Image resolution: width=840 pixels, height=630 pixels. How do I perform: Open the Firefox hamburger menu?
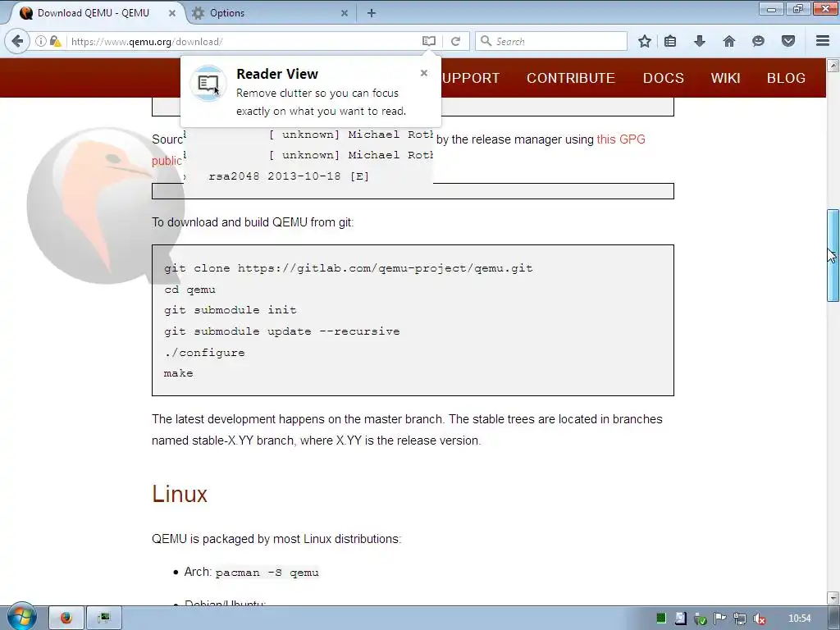coord(822,41)
